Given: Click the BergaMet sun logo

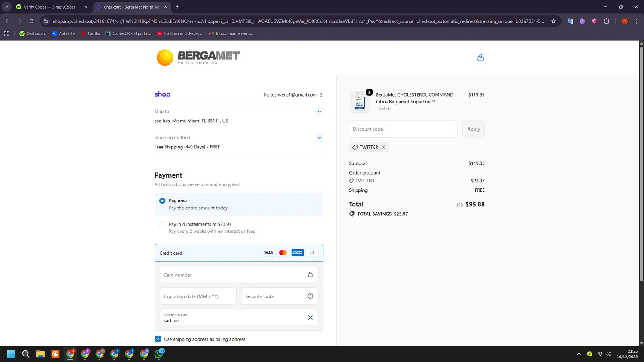Looking at the screenshot, I should [x=165, y=57].
